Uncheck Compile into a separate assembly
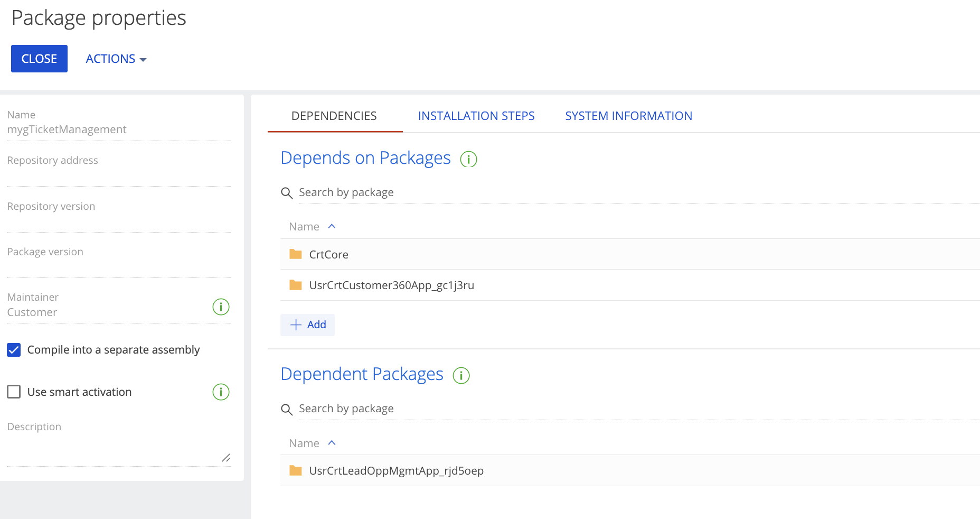980x519 pixels. (x=14, y=350)
